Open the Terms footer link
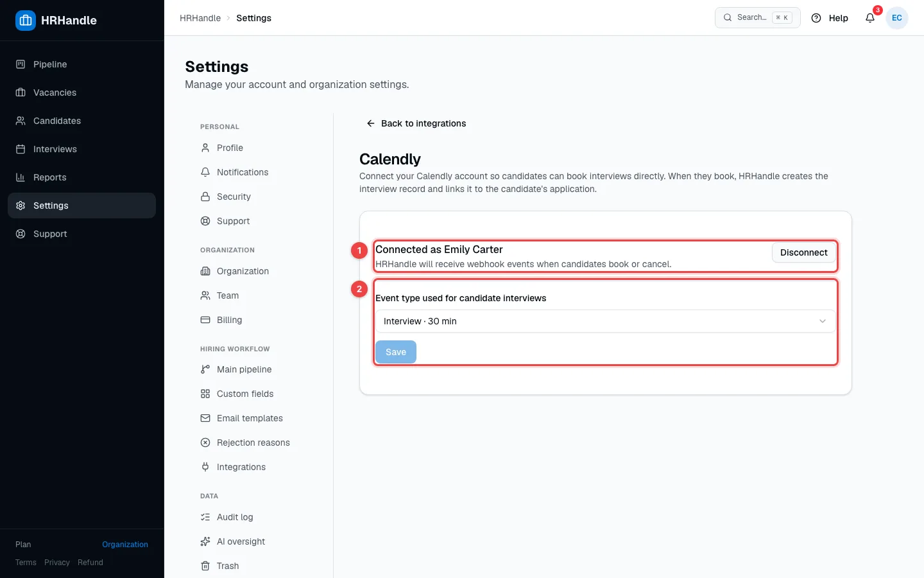 click(26, 563)
